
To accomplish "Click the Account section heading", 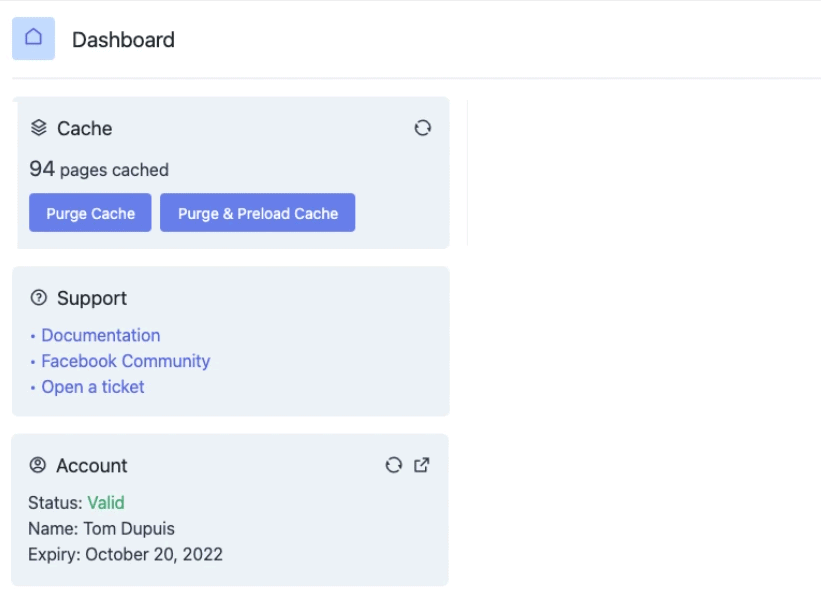I will [x=92, y=465].
